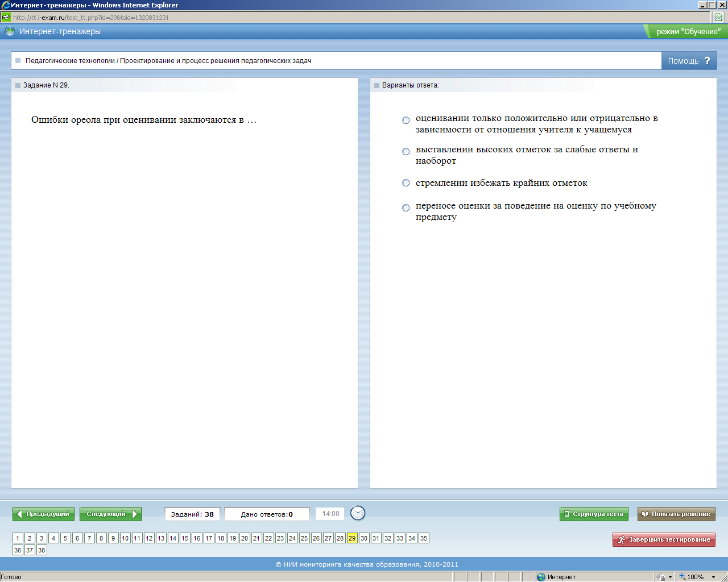Viewport: 728px width, 582px height.
Task: Jump to question 2
Action: pyautogui.click(x=30, y=538)
